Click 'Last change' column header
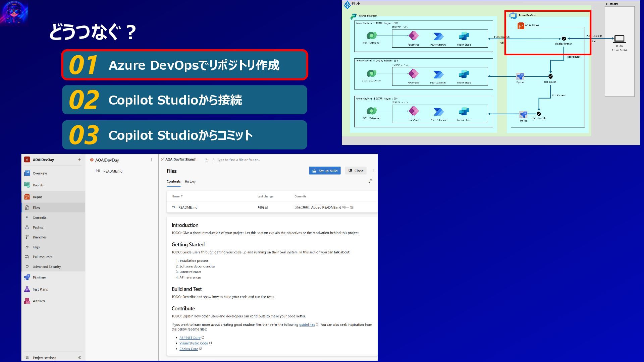This screenshot has width=644, height=362. pos(265,196)
